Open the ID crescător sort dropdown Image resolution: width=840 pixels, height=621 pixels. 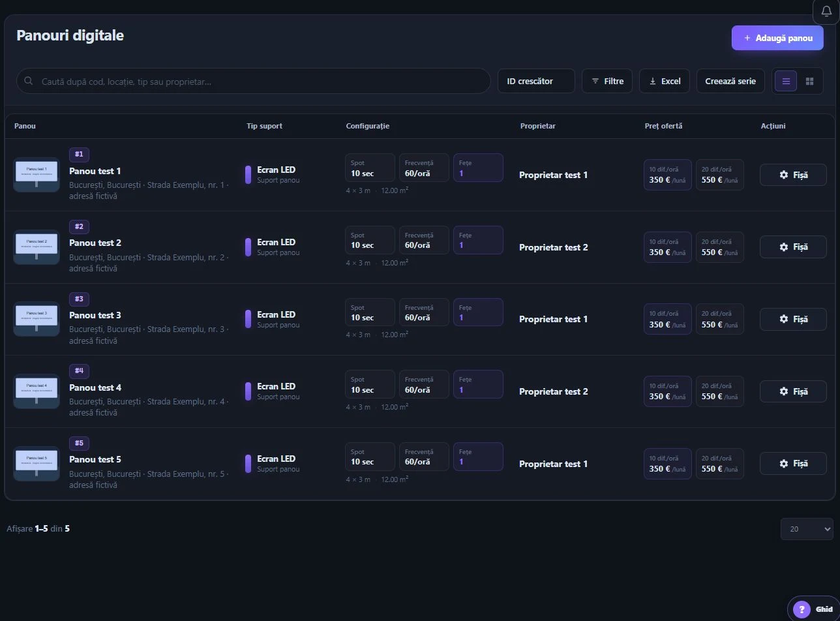[x=536, y=82]
